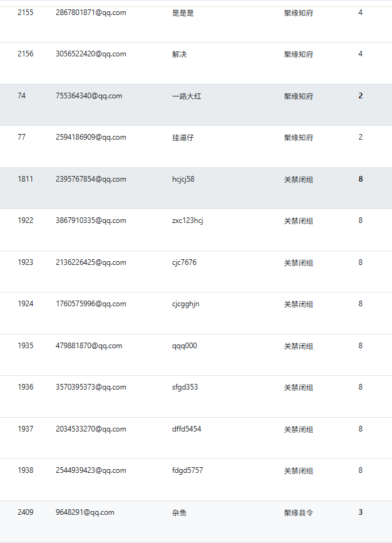Click email 479881870@qq.com

(x=89, y=346)
